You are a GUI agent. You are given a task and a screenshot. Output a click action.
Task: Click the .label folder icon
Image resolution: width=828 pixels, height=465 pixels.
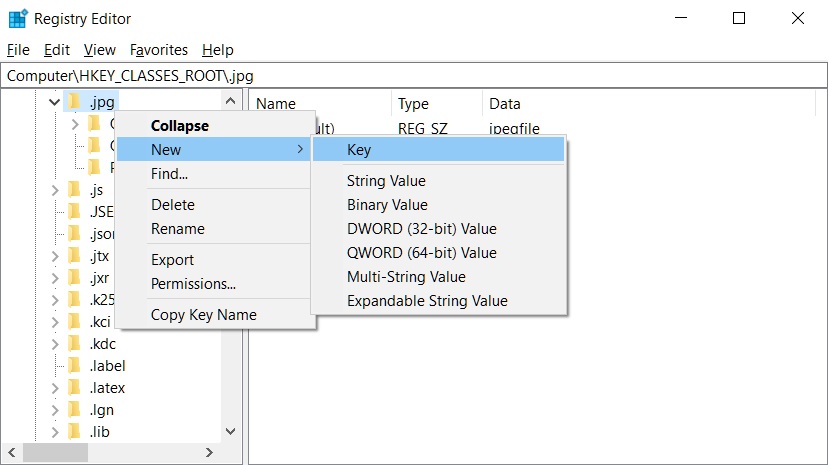tap(74, 366)
